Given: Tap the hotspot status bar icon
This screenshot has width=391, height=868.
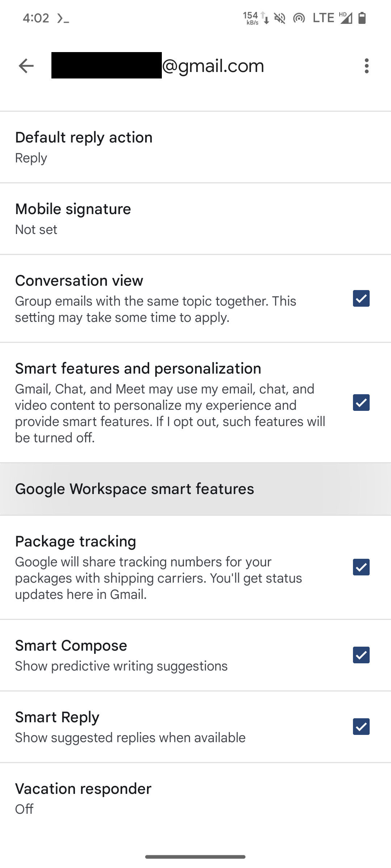Looking at the screenshot, I should coord(299,18).
